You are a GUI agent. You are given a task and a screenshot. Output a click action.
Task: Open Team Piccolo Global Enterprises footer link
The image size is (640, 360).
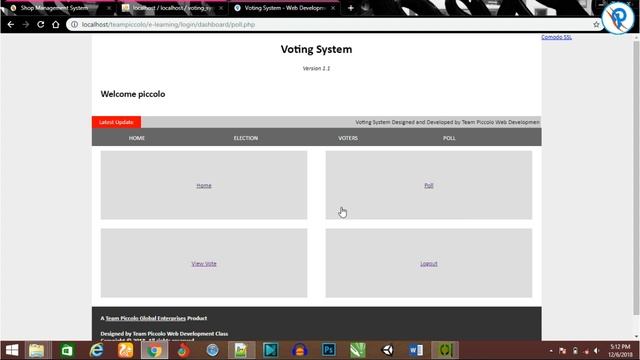[x=145, y=318]
